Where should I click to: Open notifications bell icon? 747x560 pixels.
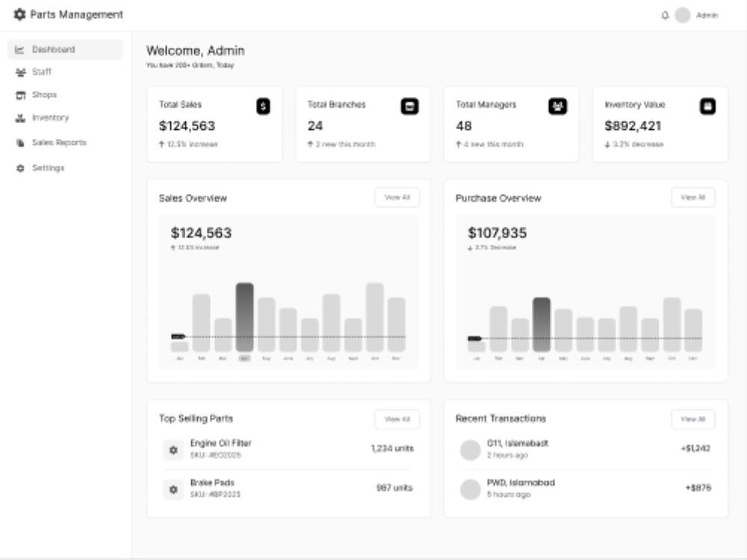click(665, 15)
